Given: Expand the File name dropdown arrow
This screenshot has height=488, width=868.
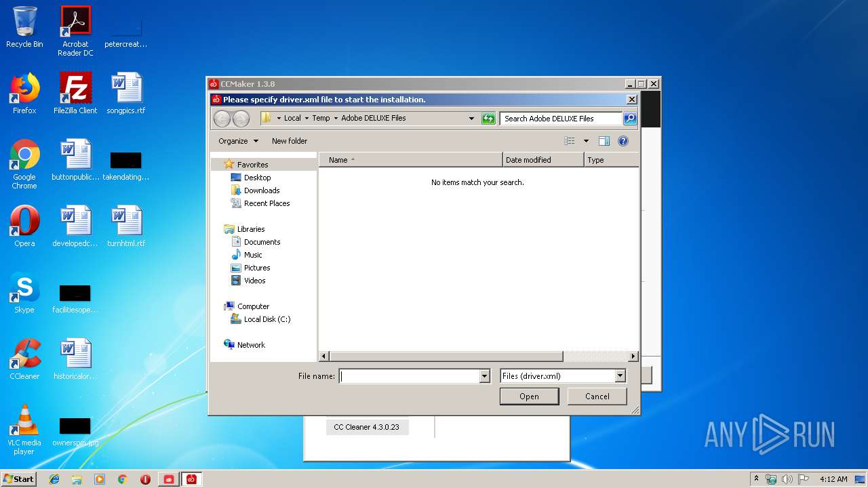Looking at the screenshot, I should [484, 376].
